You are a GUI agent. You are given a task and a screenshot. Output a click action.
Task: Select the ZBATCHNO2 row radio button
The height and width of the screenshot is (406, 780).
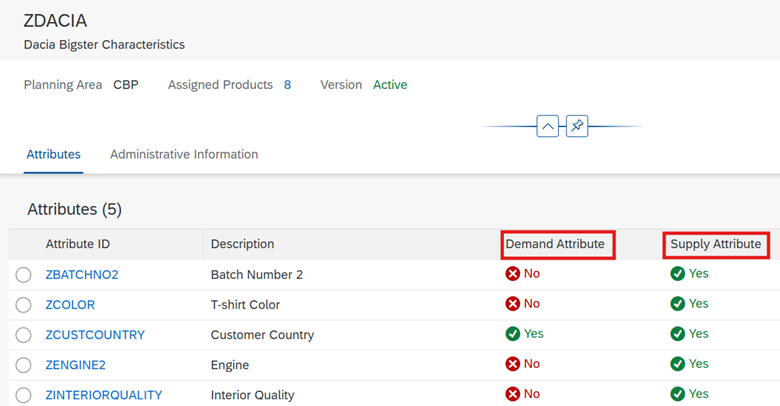(x=24, y=275)
